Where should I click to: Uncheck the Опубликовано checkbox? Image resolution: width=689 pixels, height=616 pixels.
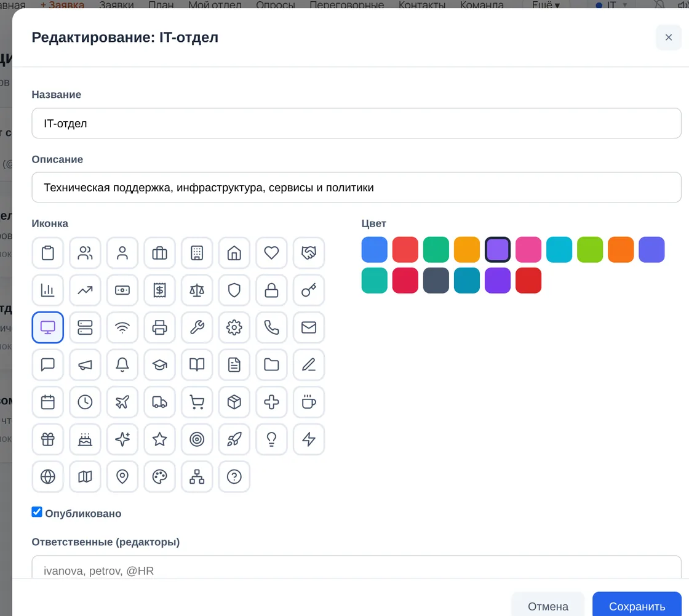(x=37, y=512)
